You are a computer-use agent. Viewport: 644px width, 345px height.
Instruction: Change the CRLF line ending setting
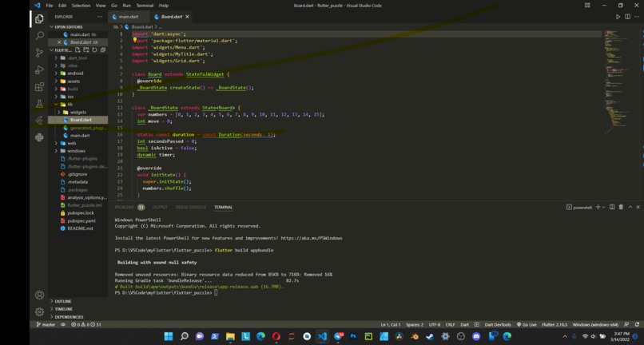point(450,324)
